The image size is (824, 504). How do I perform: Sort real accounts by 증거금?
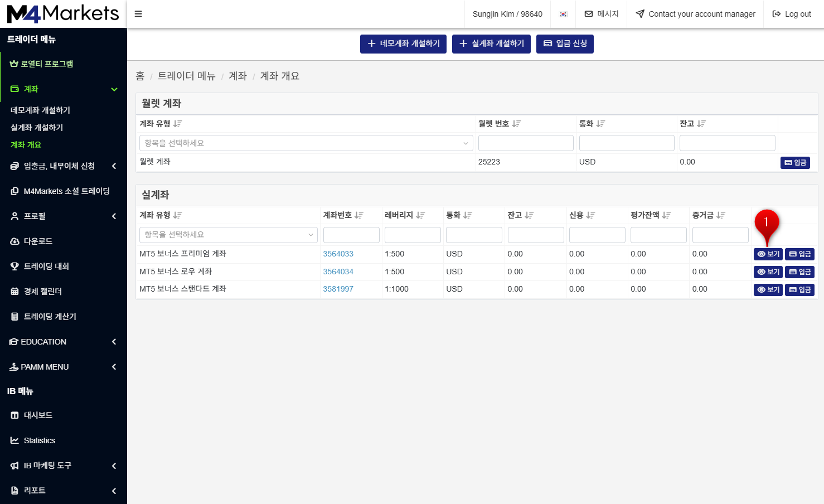point(721,215)
